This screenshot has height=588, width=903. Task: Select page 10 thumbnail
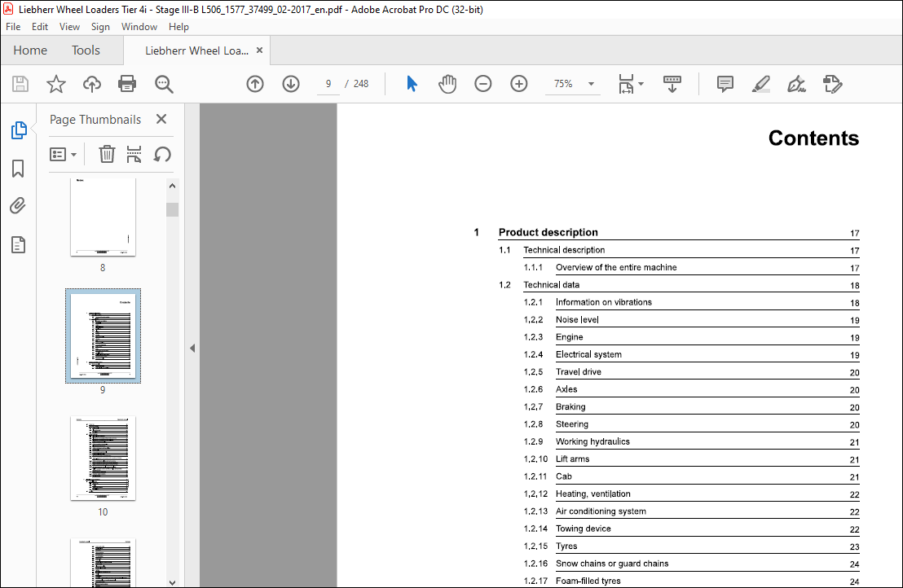point(103,459)
